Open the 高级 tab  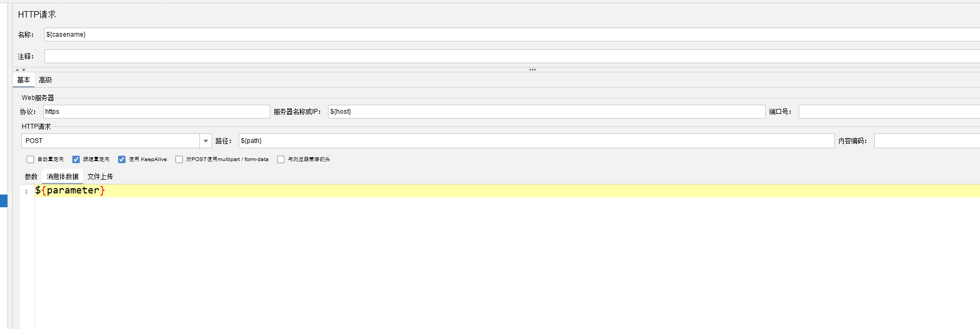45,80
